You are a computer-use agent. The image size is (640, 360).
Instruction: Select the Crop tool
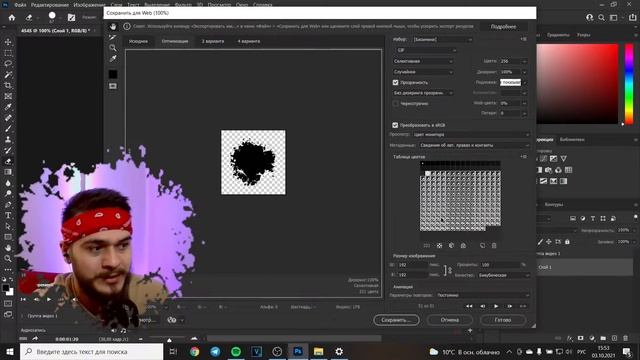tap(8, 85)
